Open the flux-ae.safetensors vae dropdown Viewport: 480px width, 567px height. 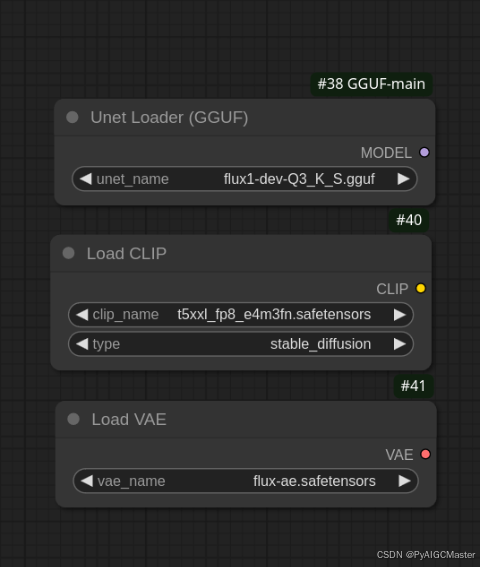coord(246,481)
